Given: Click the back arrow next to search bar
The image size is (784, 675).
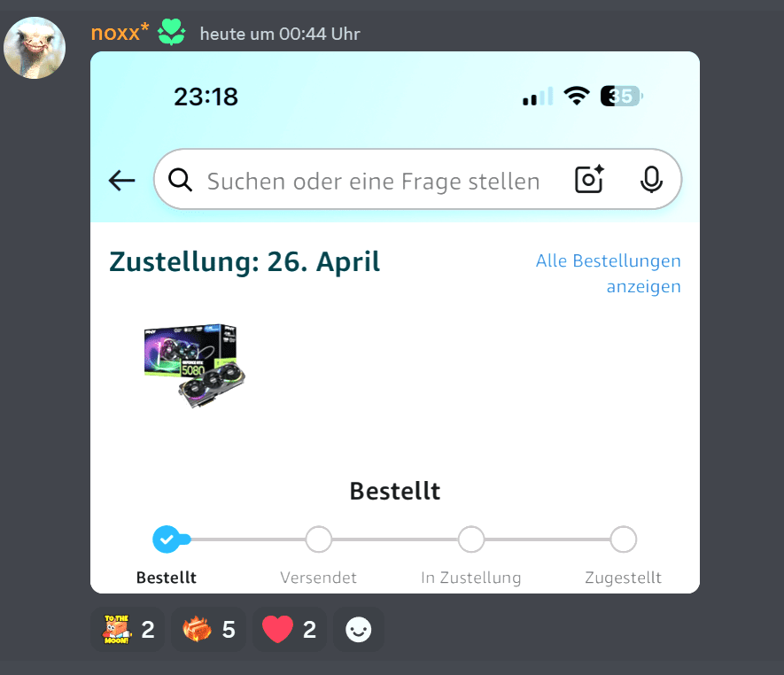Looking at the screenshot, I should point(122,180).
